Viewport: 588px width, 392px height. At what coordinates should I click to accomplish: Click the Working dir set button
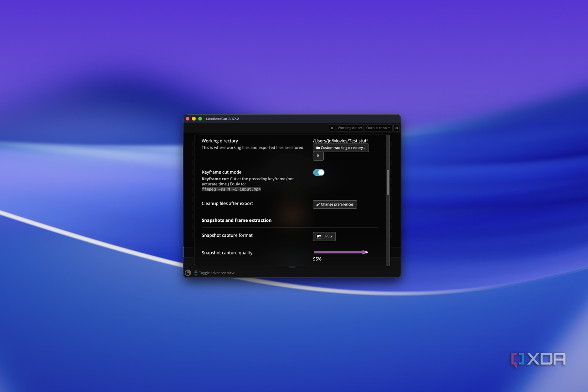point(350,128)
